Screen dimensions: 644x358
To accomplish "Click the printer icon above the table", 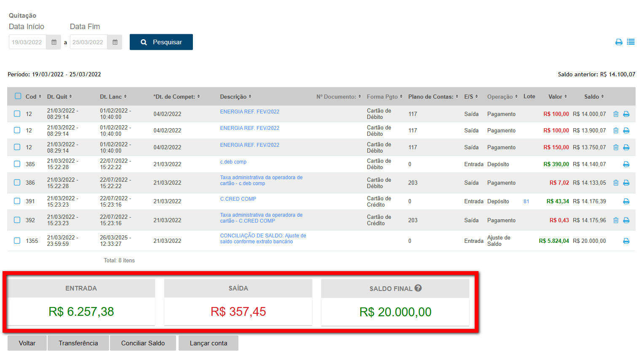I will click(x=619, y=42).
